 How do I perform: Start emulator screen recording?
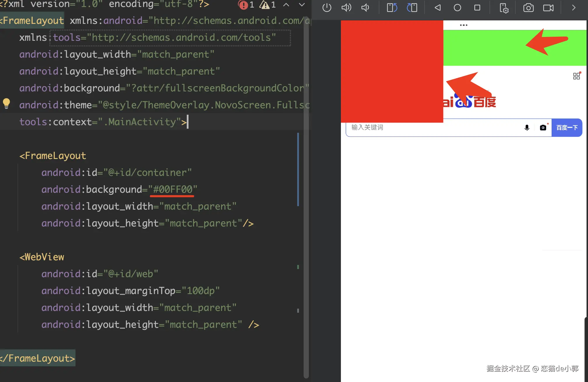point(548,8)
